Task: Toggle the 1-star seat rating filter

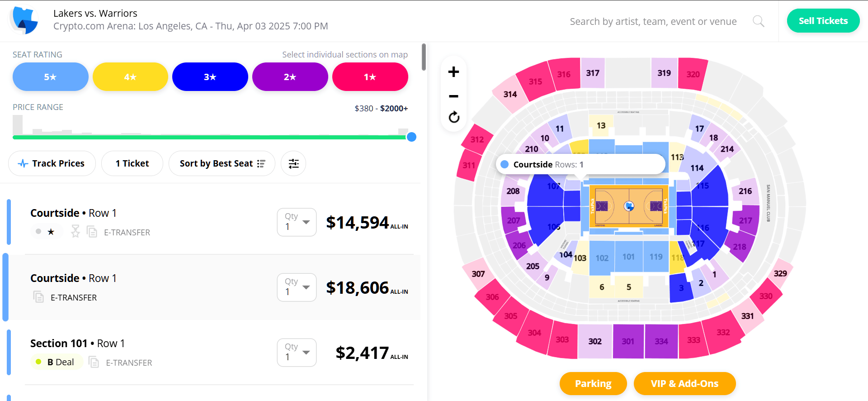Action: point(370,77)
